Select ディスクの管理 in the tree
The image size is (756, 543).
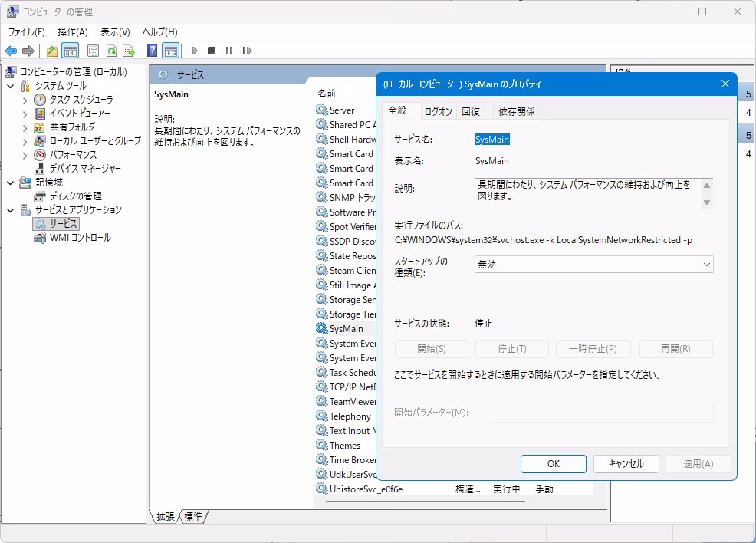[x=75, y=196]
